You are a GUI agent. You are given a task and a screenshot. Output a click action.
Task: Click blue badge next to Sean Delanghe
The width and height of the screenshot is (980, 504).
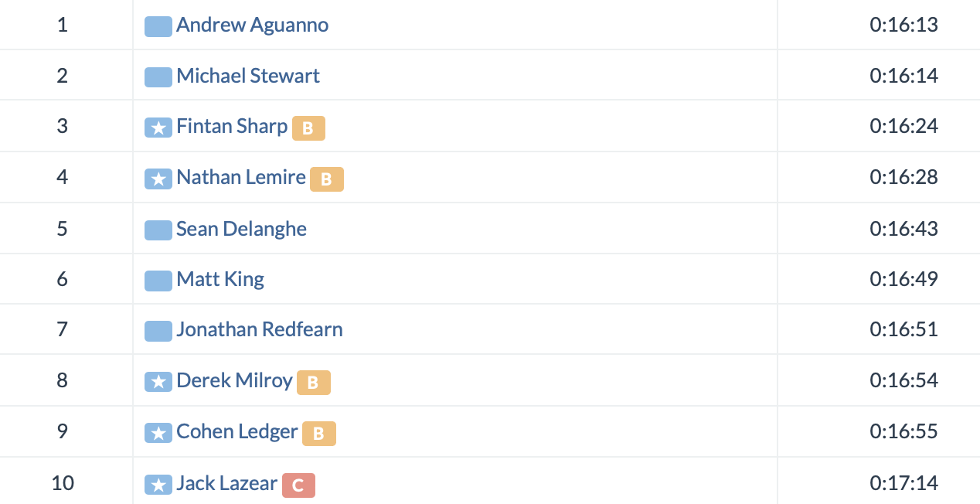158,230
